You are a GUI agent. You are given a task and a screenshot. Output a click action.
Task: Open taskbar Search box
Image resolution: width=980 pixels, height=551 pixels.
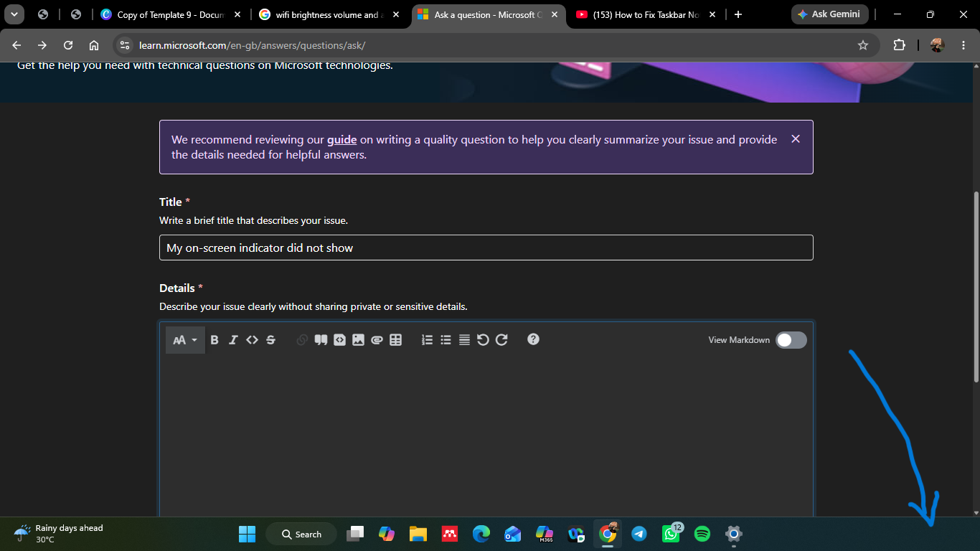pyautogui.click(x=302, y=534)
